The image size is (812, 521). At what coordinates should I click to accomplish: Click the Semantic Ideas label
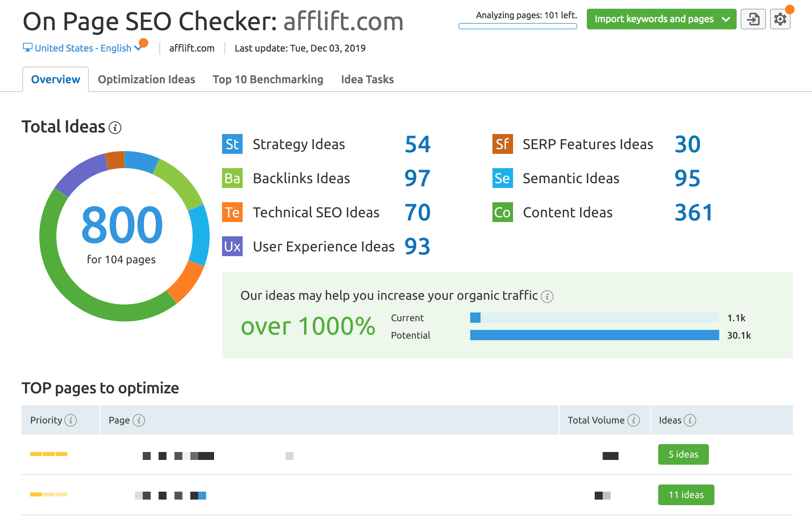[571, 178]
